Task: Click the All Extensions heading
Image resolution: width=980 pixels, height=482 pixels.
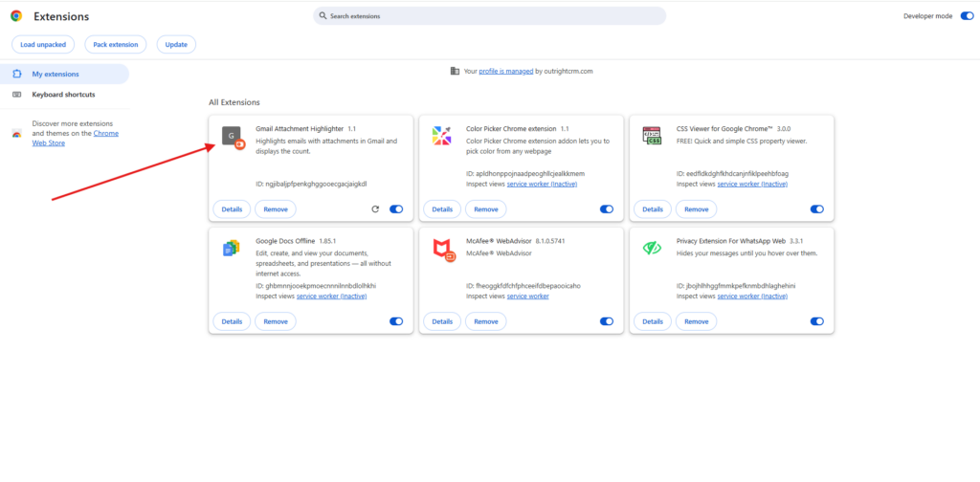Action: click(x=234, y=102)
